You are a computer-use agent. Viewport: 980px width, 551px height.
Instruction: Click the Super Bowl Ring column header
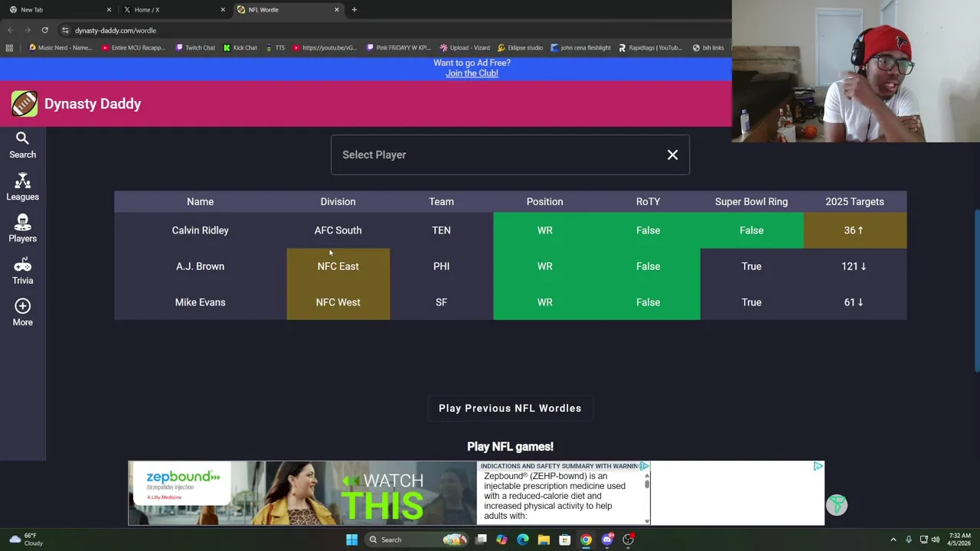751,201
